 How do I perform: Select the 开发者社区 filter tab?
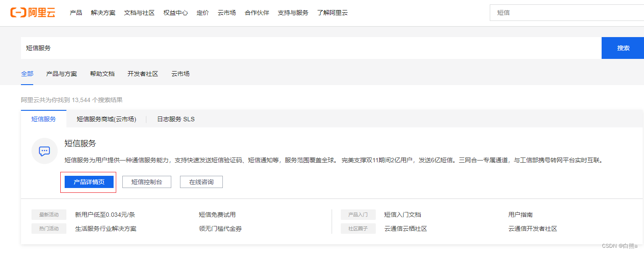143,74
